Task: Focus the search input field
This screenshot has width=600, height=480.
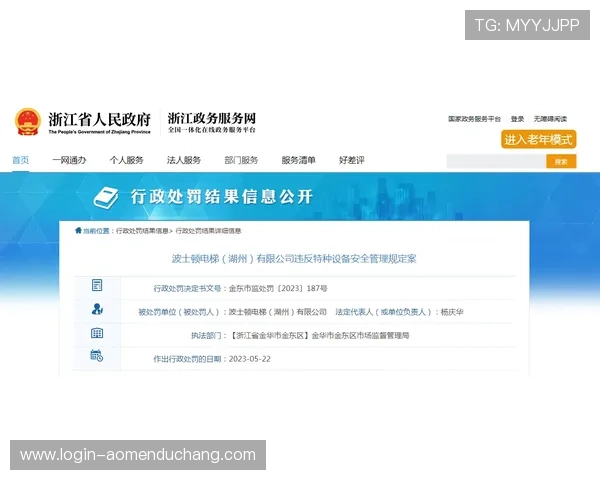Action: click(x=496, y=162)
